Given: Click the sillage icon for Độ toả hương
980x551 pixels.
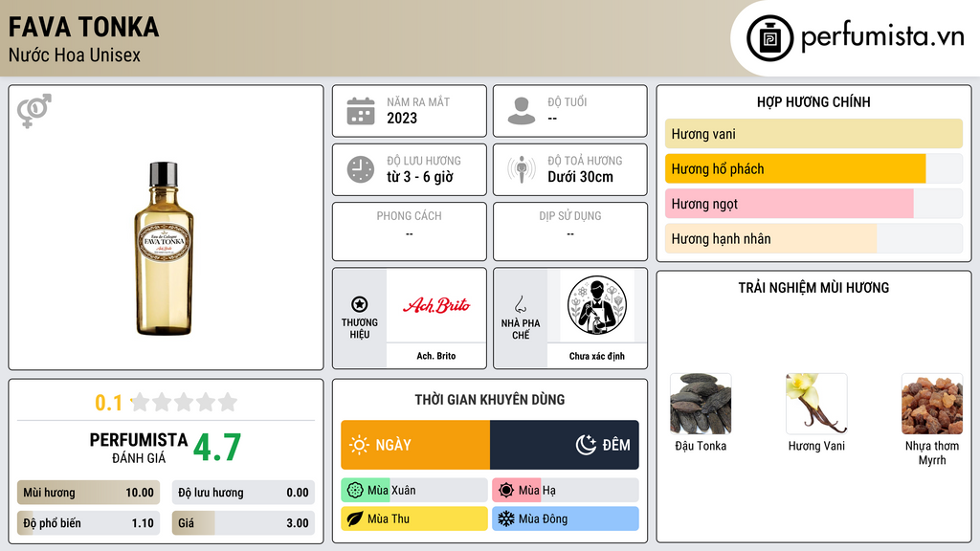Looking at the screenshot, I should (x=522, y=169).
